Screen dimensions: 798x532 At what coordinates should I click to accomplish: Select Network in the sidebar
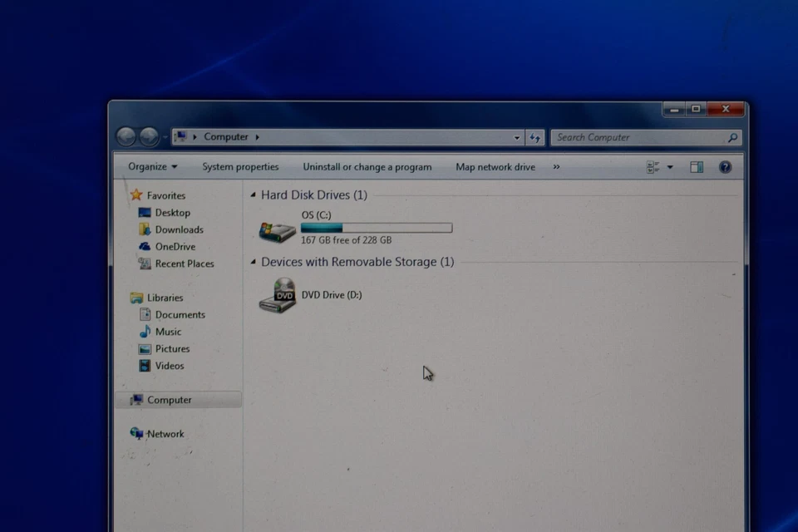pos(165,433)
